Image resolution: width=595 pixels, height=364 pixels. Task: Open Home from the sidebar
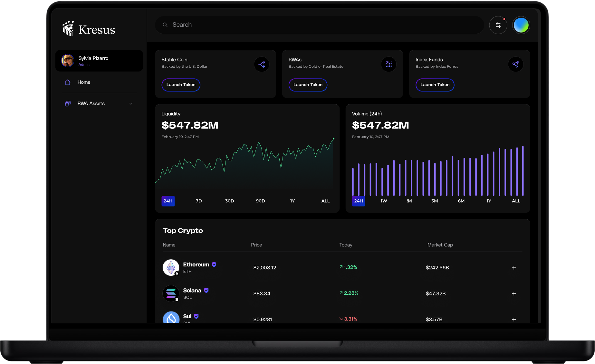pos(83,82)
